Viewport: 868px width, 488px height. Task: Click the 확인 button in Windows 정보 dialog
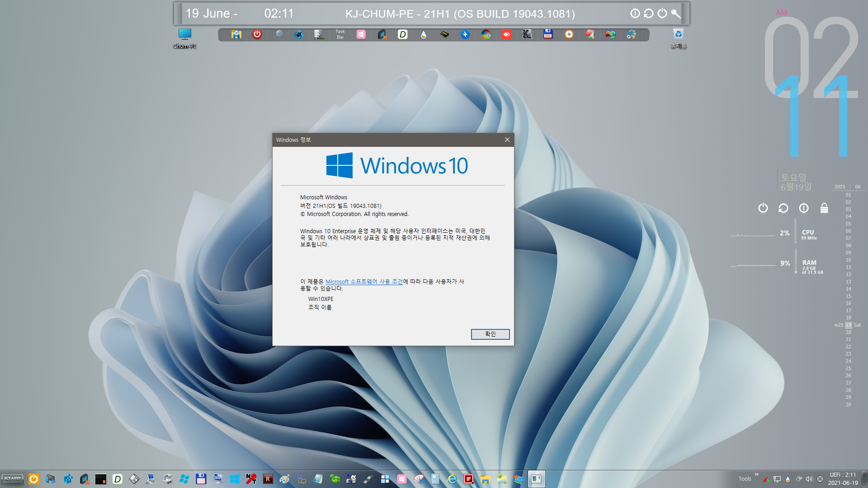click(490, 334)
